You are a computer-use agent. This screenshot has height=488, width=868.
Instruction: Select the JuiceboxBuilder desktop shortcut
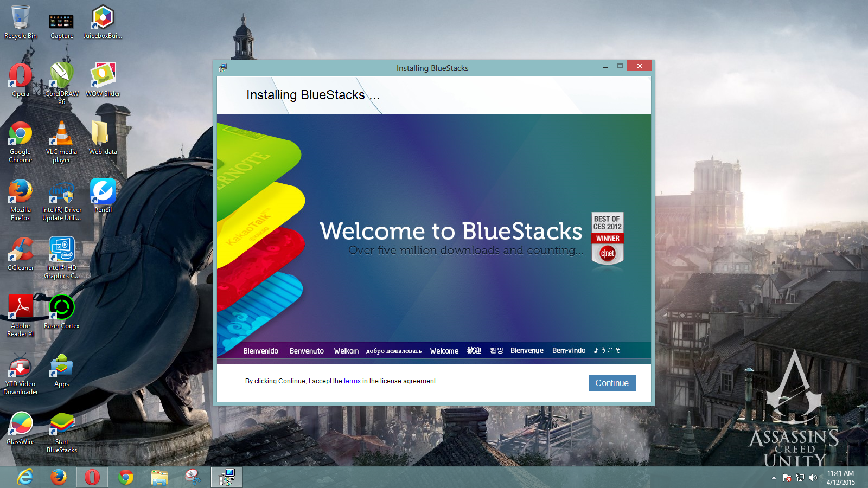[x=103, y=22]
